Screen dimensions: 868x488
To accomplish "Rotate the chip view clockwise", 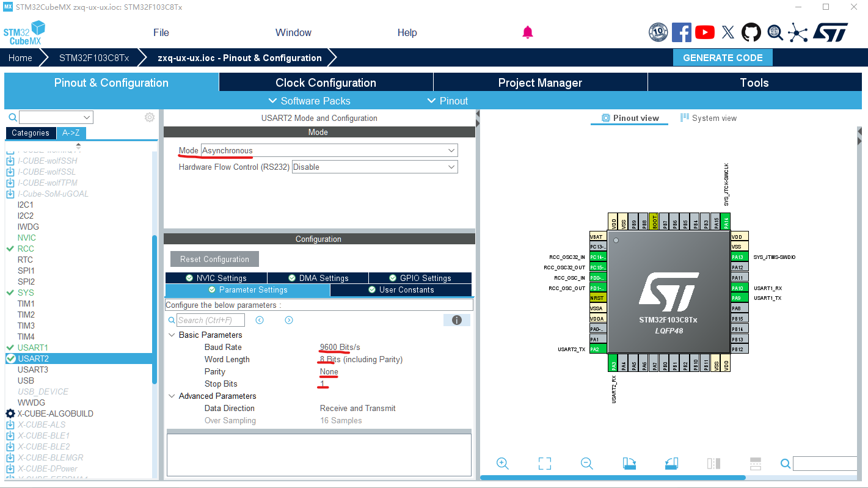I will click(x=629, y=463).
